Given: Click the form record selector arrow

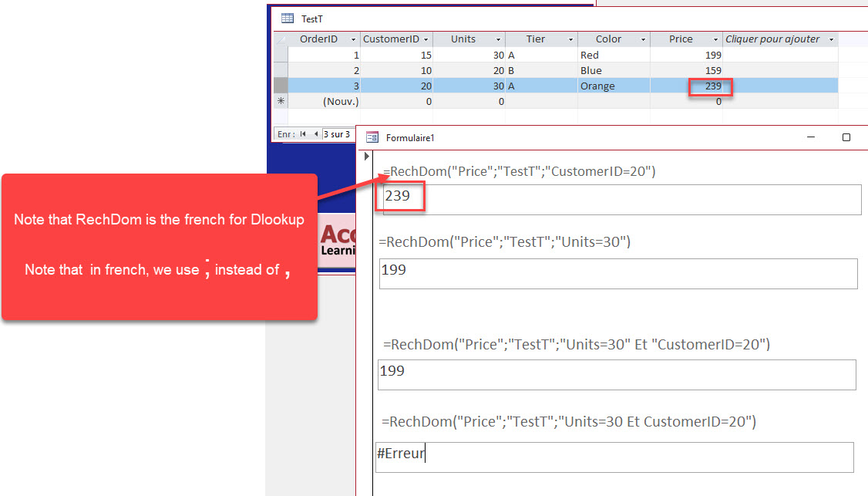Looking at the screenshot, I should pyautogui.click(x=367, y=157).
